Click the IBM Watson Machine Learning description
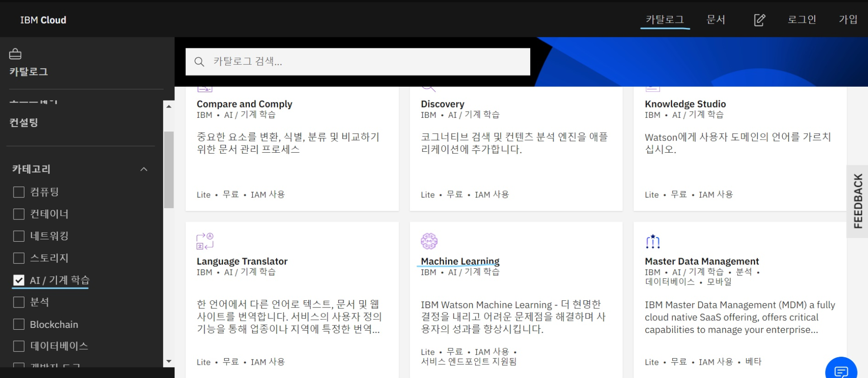The height and width of the screenshot is (378, 868). point(513,317)
